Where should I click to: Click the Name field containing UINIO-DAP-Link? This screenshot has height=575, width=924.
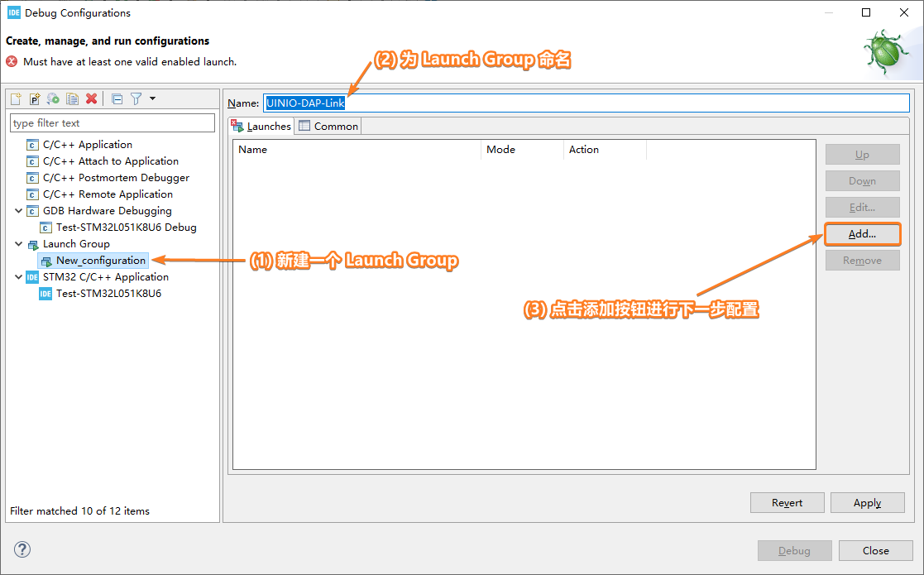click(x=586, y=103)
